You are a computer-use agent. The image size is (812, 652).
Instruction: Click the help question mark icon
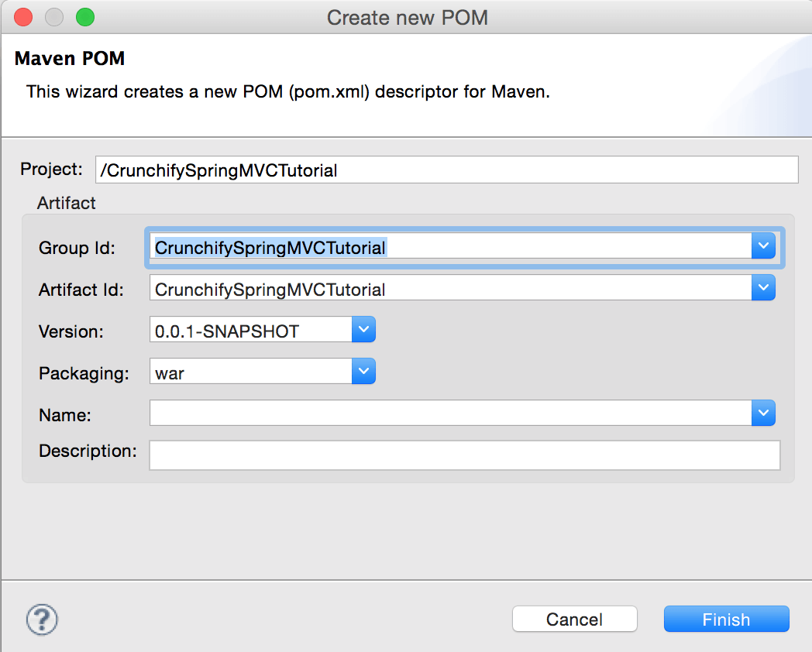click(43, 619)
